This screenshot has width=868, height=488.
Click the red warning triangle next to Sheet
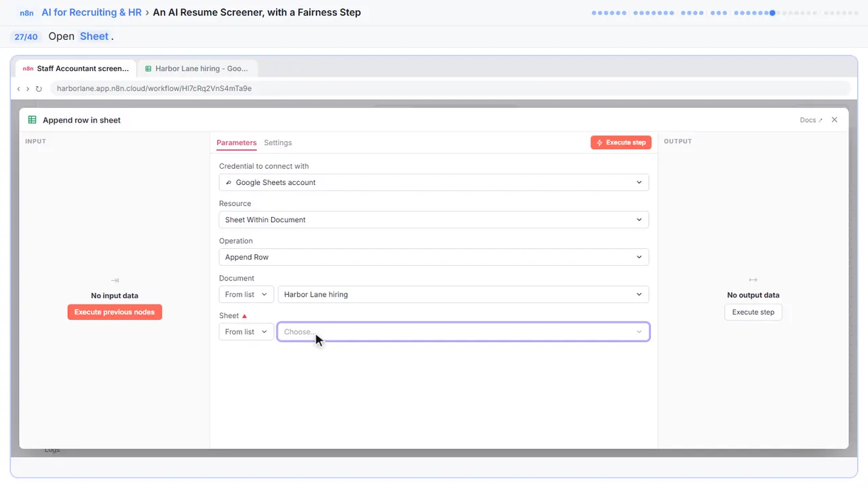pyautogui.click(x=244, y=316)
